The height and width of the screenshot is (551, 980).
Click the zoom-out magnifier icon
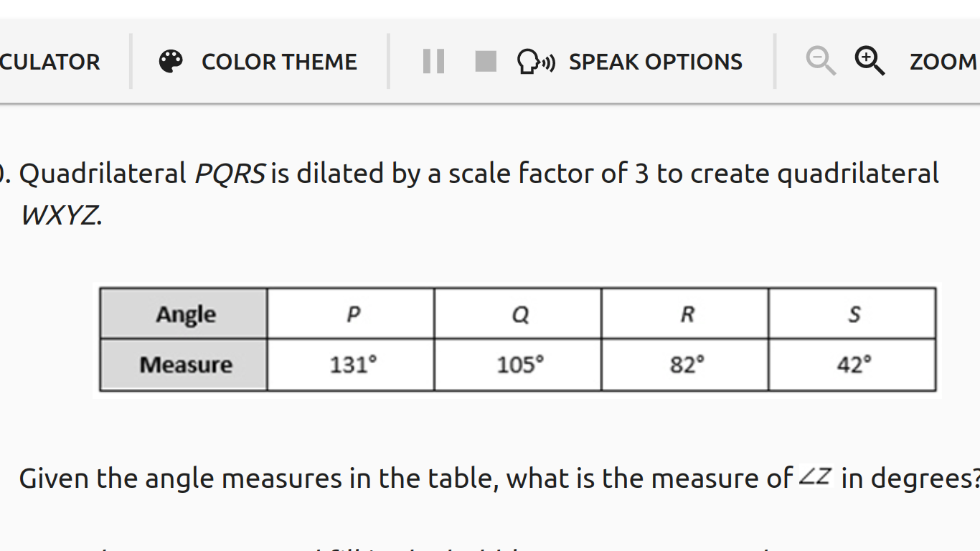[x=819, y=61]
